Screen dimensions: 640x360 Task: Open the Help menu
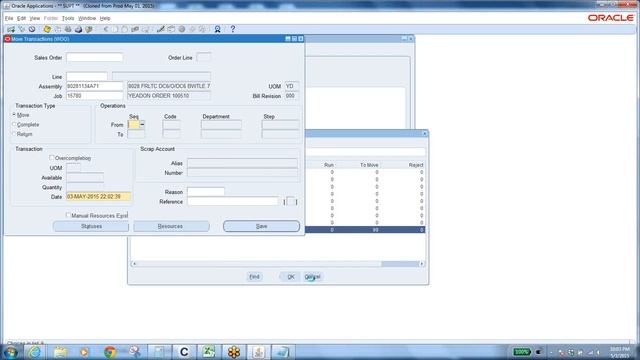[105, 18]
